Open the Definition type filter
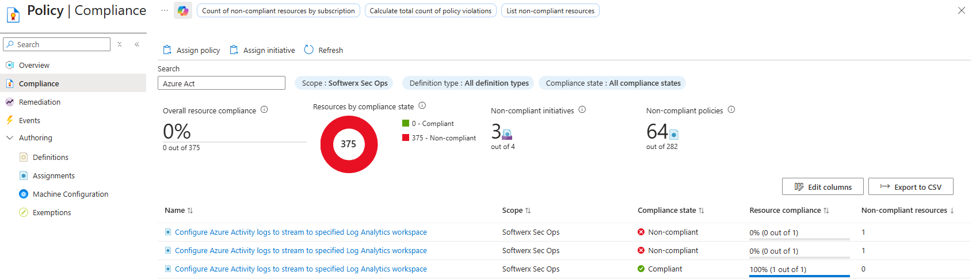Image resolution: width=980 pixels, height=279 pixels. coord(468,83)
